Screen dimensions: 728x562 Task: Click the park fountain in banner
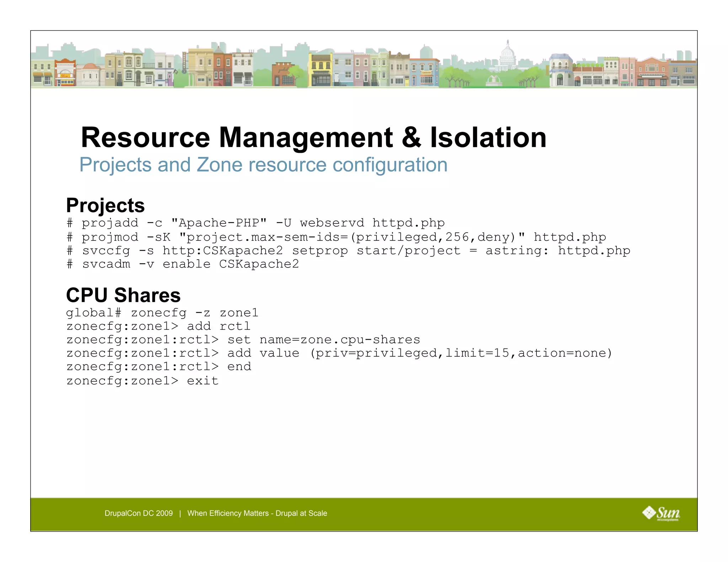pyautogui.click(x=494, y=81)
